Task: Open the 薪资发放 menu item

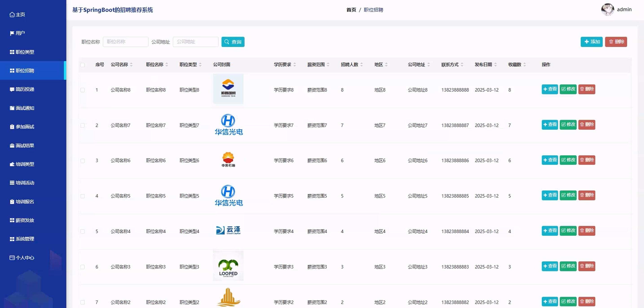Action: [x=24, y=220]
